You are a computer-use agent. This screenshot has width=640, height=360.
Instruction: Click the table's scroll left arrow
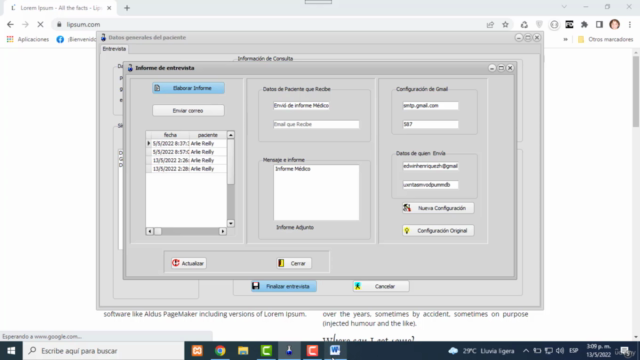coord(150,231)
